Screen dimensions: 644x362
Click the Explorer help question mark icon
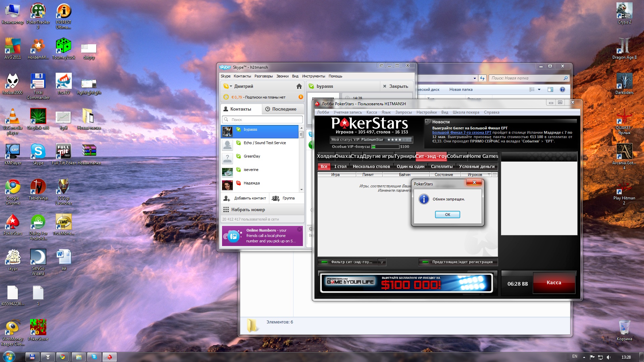[x=562, y=89]
